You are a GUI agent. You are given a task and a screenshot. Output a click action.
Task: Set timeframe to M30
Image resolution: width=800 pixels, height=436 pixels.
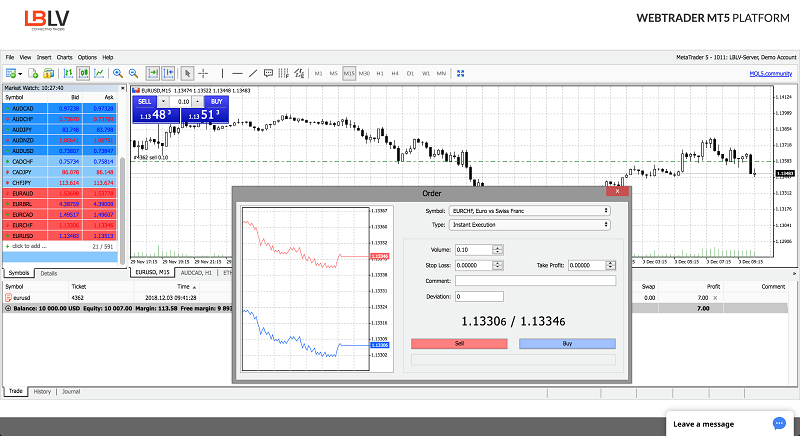364,73
